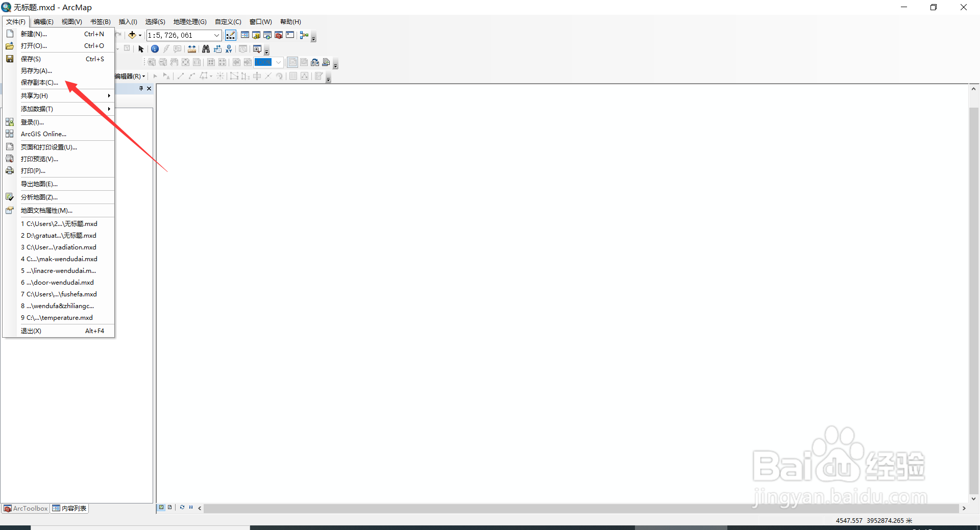Open the 地理处理(G) menu

coord(189,21)
